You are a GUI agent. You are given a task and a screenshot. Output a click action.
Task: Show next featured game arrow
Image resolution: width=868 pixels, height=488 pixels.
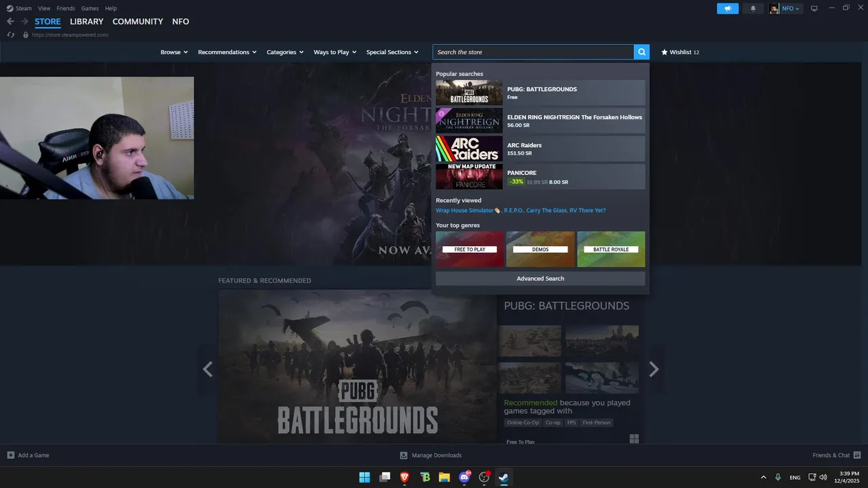click(654, 369)
